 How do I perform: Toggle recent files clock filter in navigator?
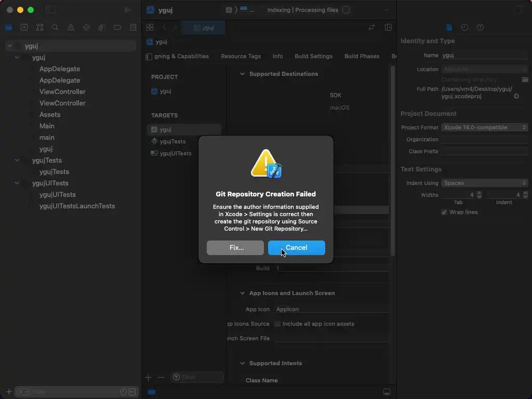coord(123,392)
